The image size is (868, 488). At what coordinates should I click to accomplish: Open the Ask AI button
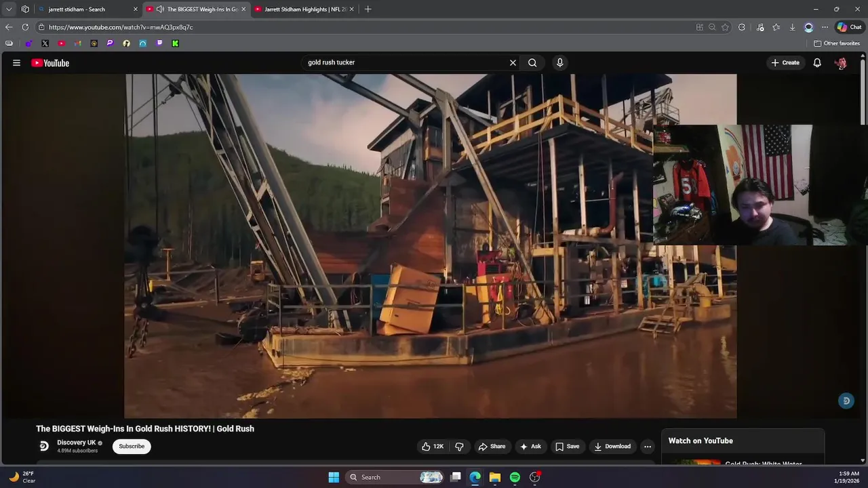point(530,446)
